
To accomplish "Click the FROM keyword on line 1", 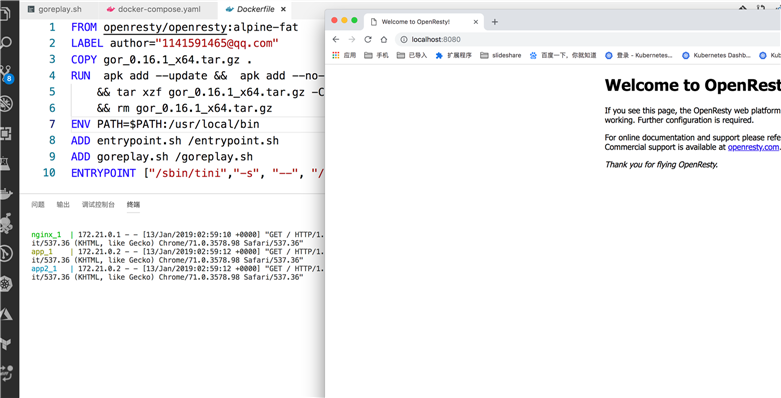I will [84, 27].
